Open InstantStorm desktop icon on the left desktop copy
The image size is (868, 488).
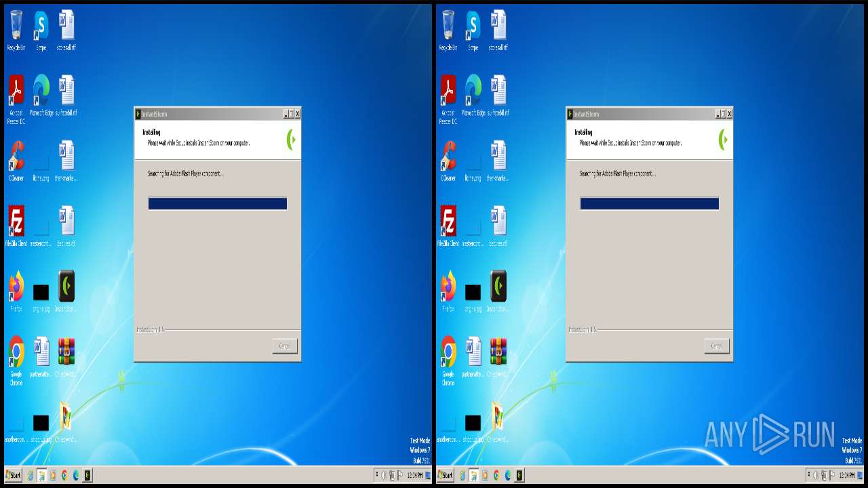(x=66, y=291)
